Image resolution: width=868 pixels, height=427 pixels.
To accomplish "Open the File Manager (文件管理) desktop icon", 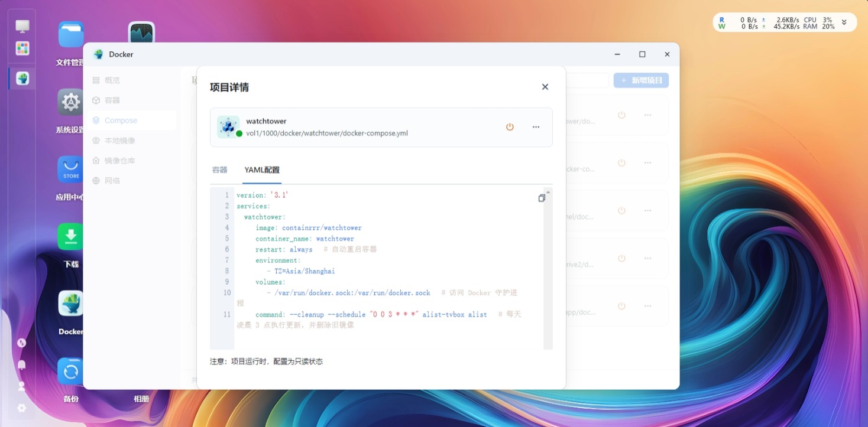I will coord(71,35).
